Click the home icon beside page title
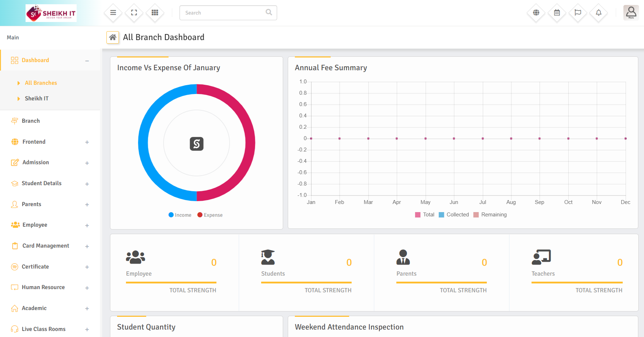 coord(113,37)
